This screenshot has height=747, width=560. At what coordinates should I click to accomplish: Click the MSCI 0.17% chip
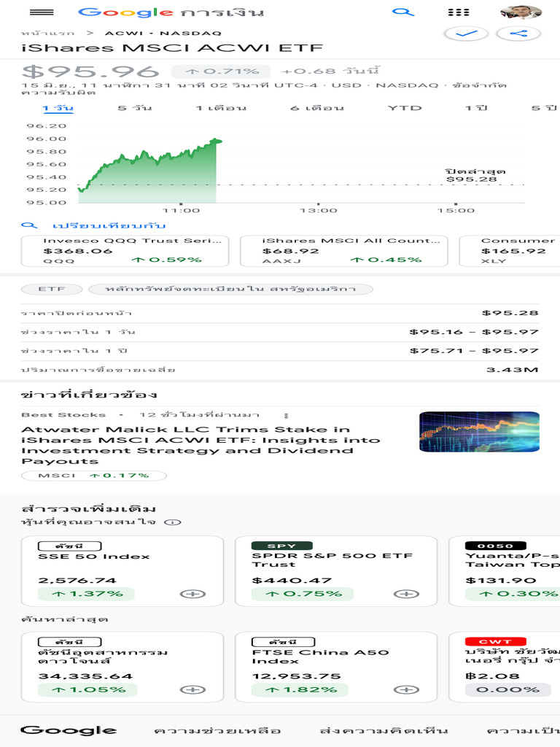(94, 476)
